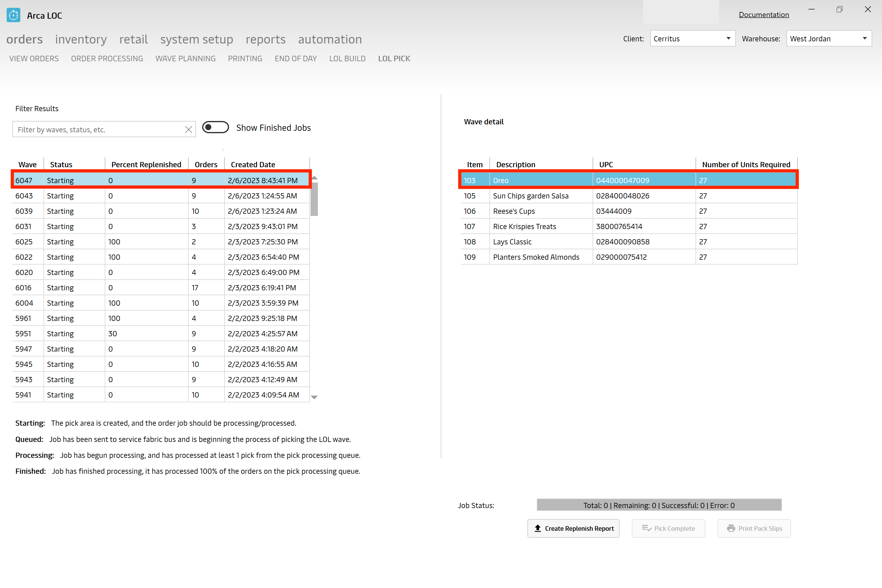The height and width of the screenshot is (588, 882).
Task: Select wave 6016 row
Action: tap(161, 288)
